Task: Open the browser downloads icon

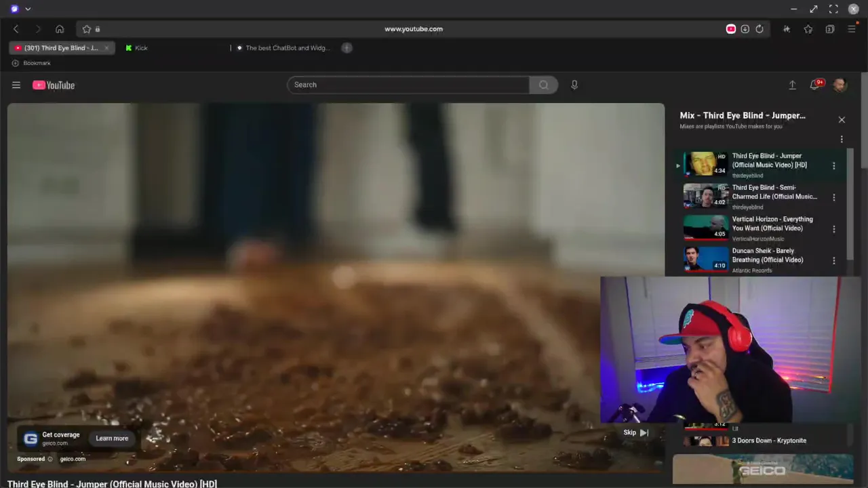Action: pos(745,29)
